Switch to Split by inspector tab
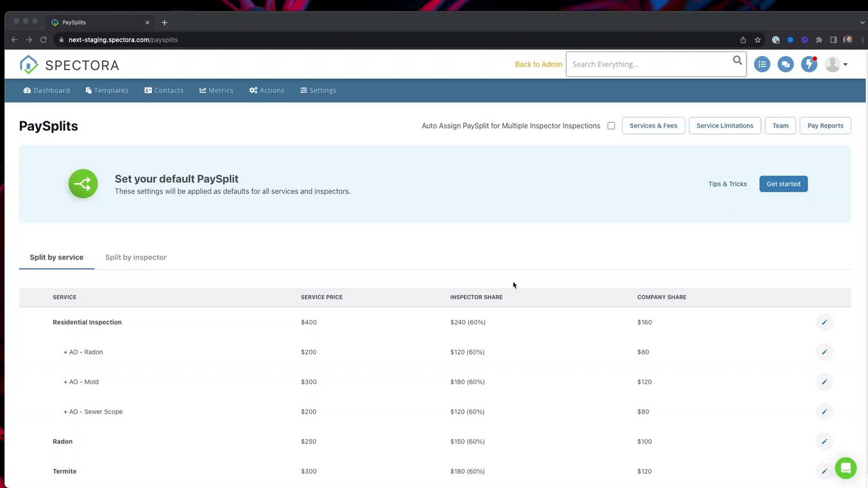868x488 pixels. [x=136, y=258]
